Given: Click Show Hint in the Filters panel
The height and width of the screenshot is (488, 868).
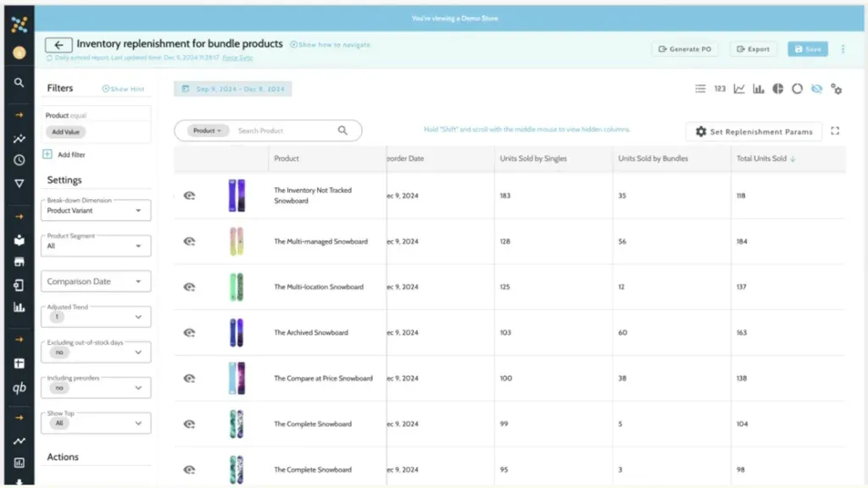Looking at the screenshot, I should click(123, 88).
